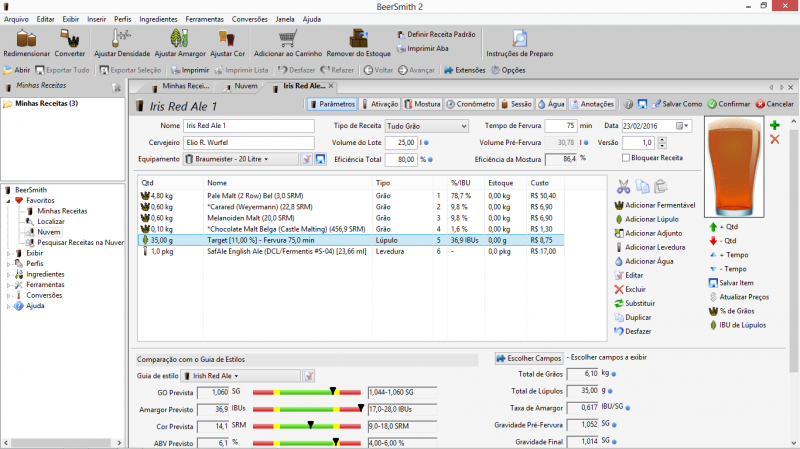Click the Abrir folder button

17,70
